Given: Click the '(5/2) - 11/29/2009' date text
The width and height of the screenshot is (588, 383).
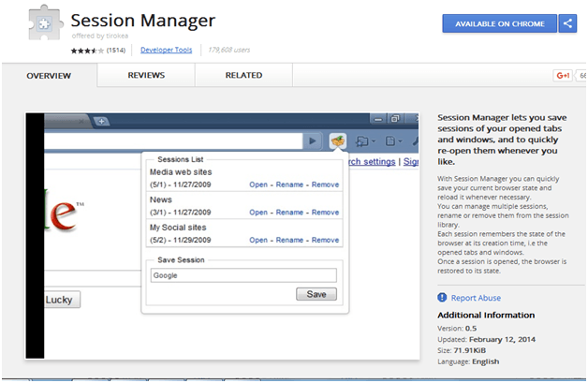Looking at the screenshot, I should tap(181, 240).
